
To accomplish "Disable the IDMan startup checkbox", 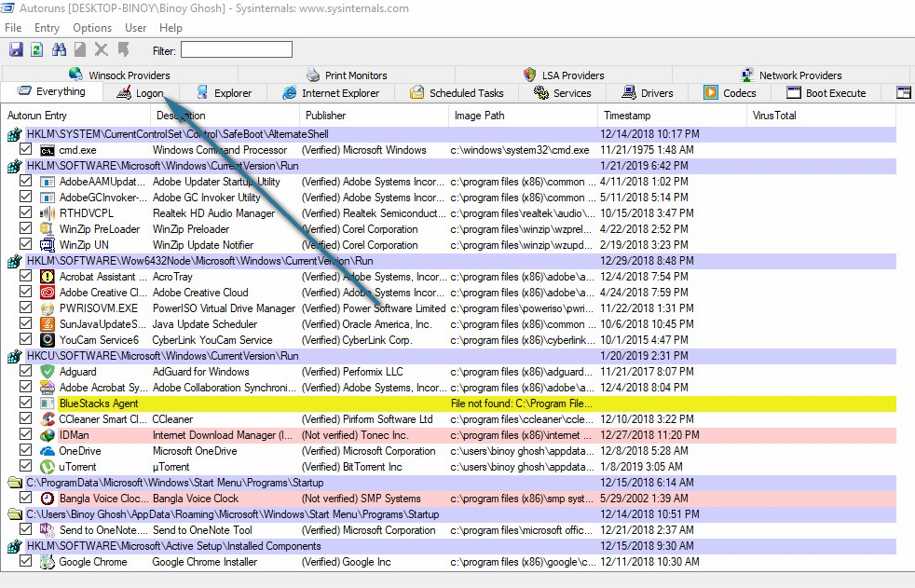I will (26, 434).
